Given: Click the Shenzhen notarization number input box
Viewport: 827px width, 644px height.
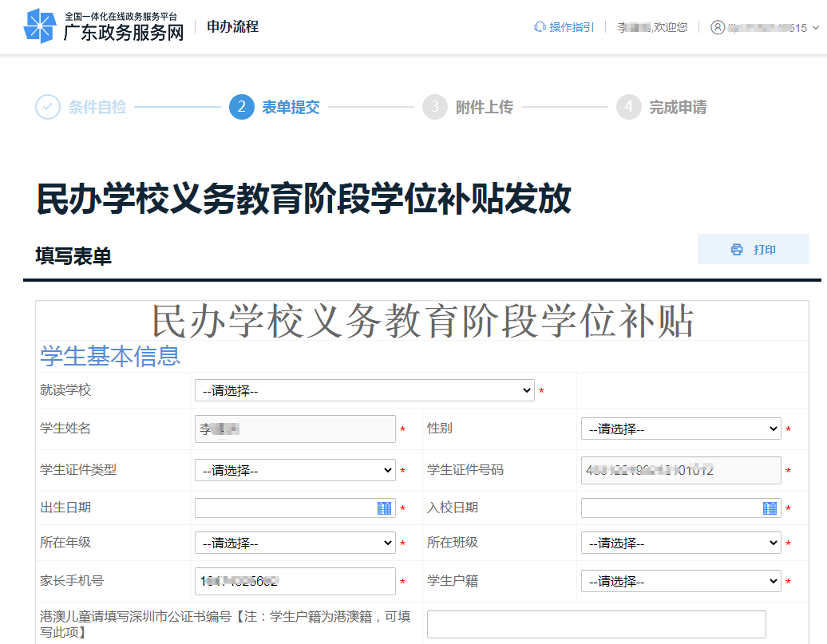Looking at the screenshot, I should pyautogui.click(x=596, y=624).
